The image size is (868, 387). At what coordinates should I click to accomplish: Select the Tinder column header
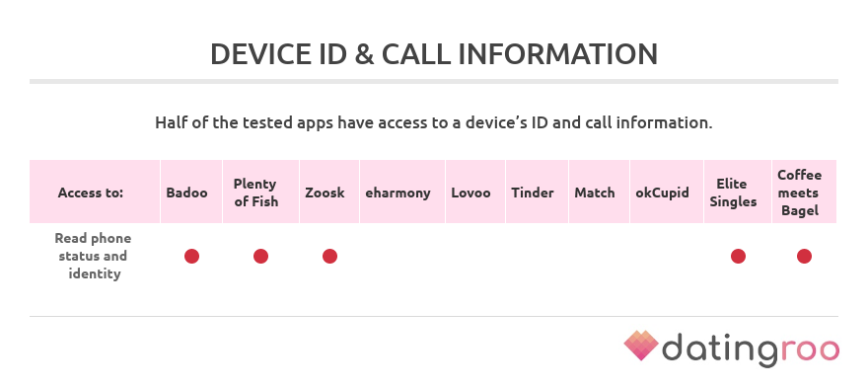(537, 192)
